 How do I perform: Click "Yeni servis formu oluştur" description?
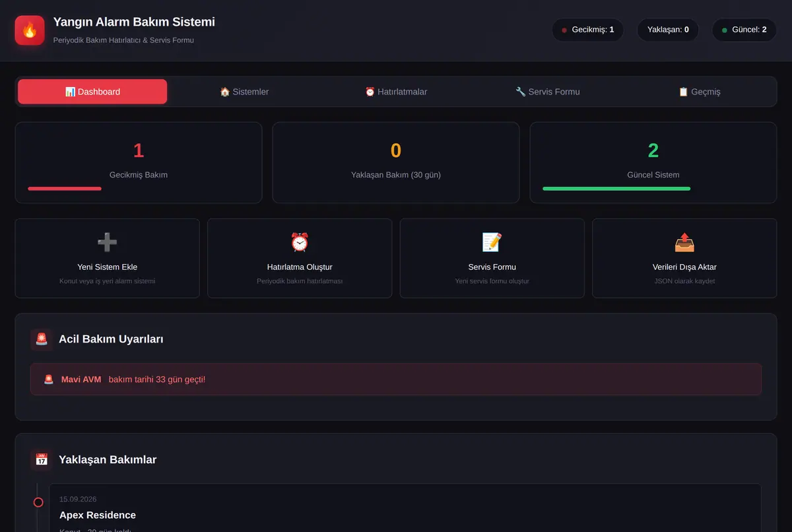(492, 281)
